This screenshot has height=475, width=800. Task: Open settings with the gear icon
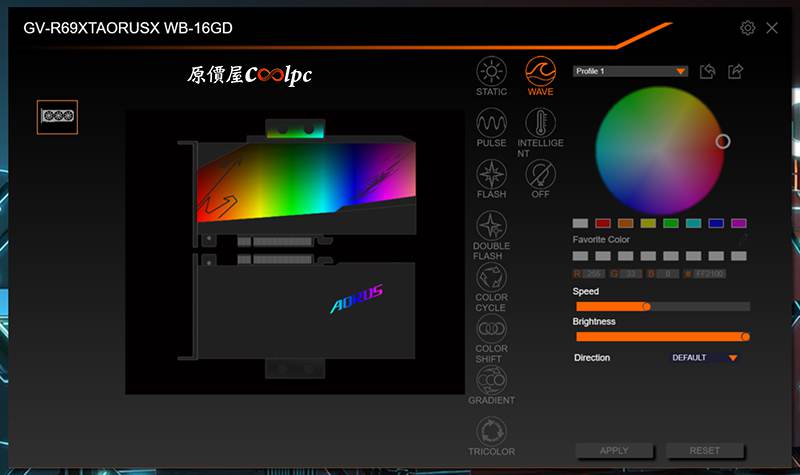[x=747, y=28]
